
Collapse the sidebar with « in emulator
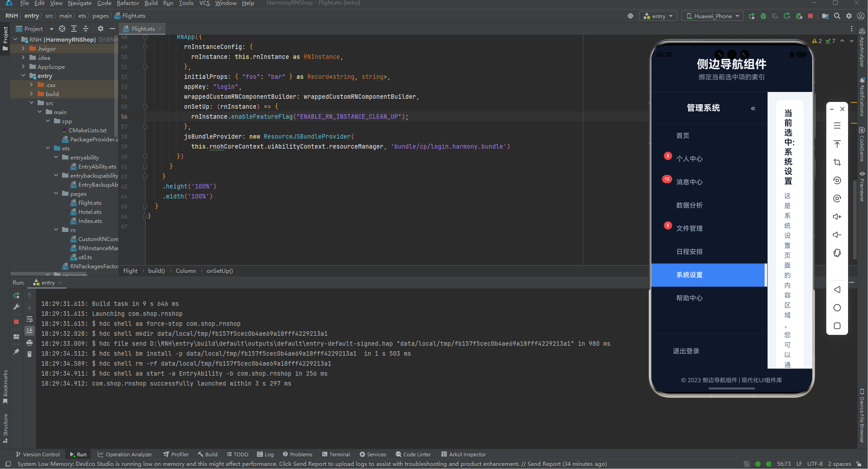tap(753, 108)
